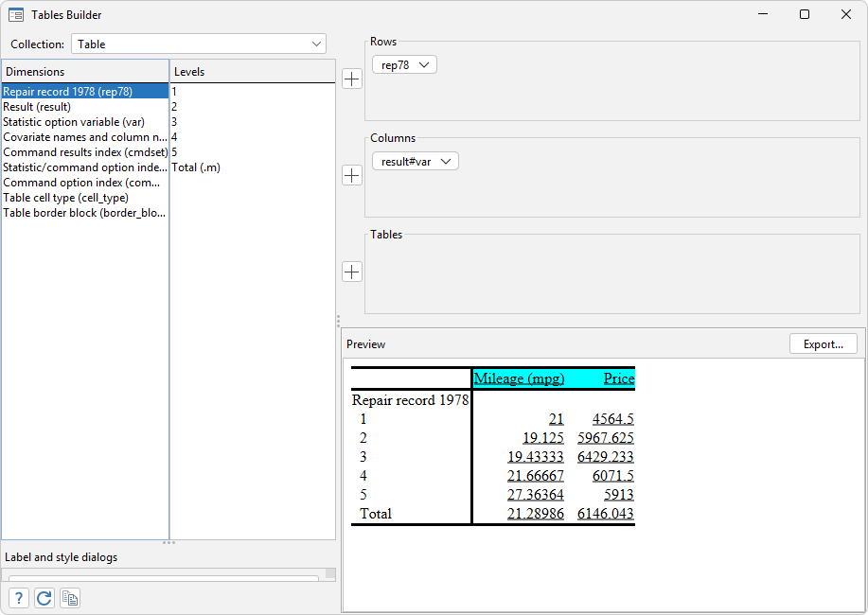This screenshot has width=868, height=615.
Task: Click the copy to clipboard icon
Action: tap(69, 597)
